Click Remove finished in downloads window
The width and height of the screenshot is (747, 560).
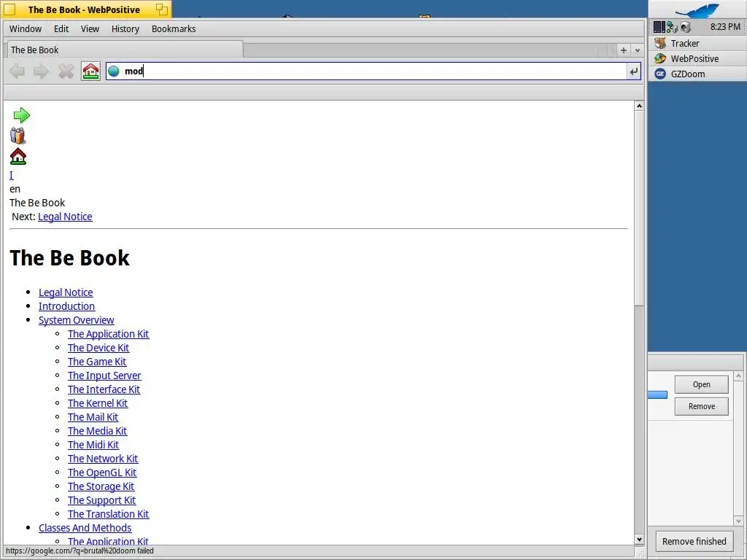(694, 542)
